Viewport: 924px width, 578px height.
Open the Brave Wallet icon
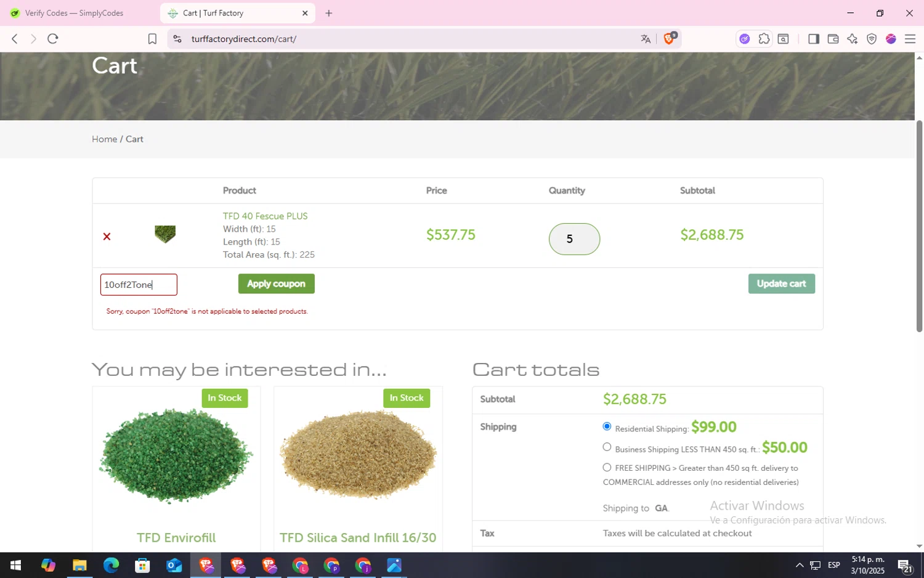click(833, 39)
